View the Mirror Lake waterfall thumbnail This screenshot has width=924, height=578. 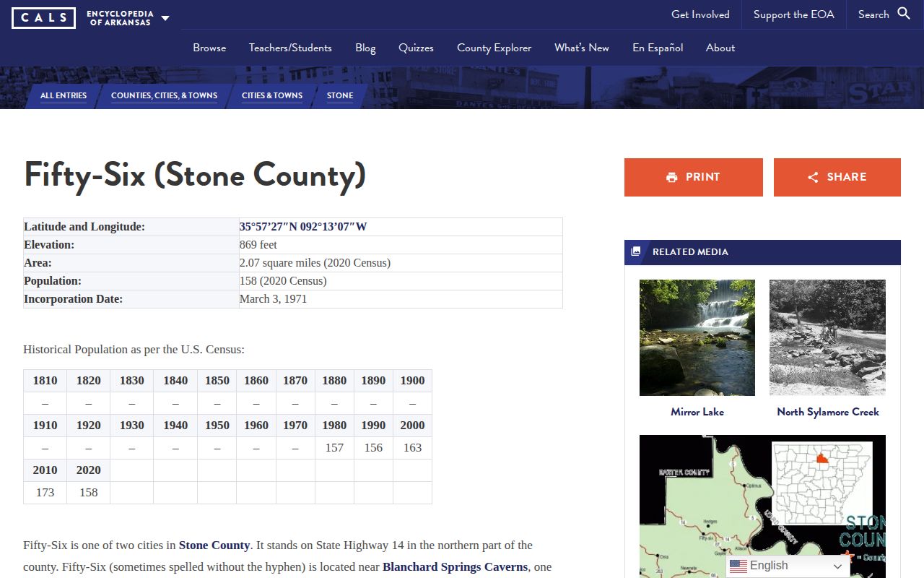697,337
